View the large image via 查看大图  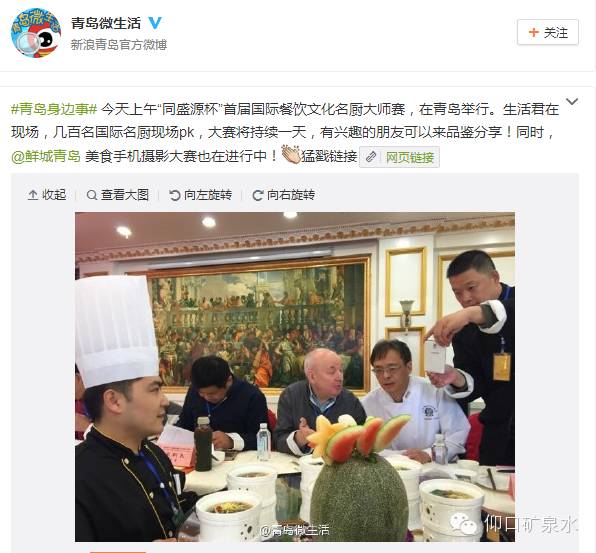[118, 195]
